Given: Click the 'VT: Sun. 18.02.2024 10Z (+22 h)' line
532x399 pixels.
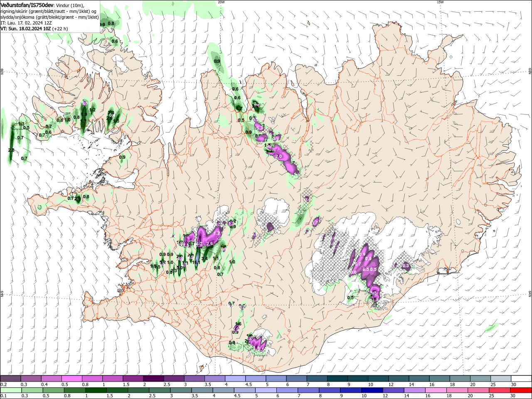Looking at the screenshot, I should click(x=34, y=29).
